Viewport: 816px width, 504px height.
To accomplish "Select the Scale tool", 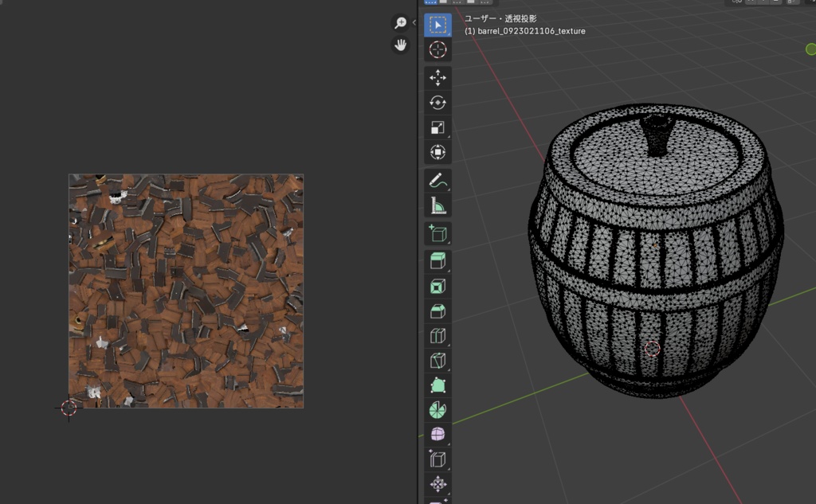I will click(437, 127).
